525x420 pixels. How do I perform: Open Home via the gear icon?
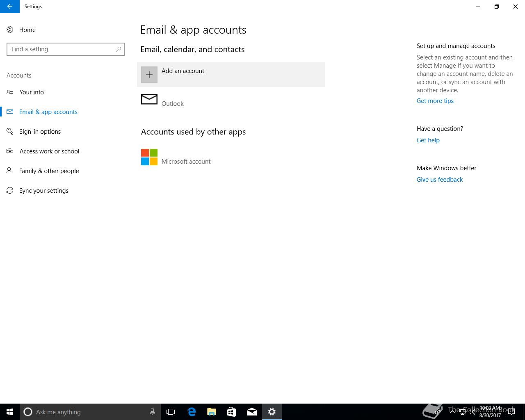[10, 30]
